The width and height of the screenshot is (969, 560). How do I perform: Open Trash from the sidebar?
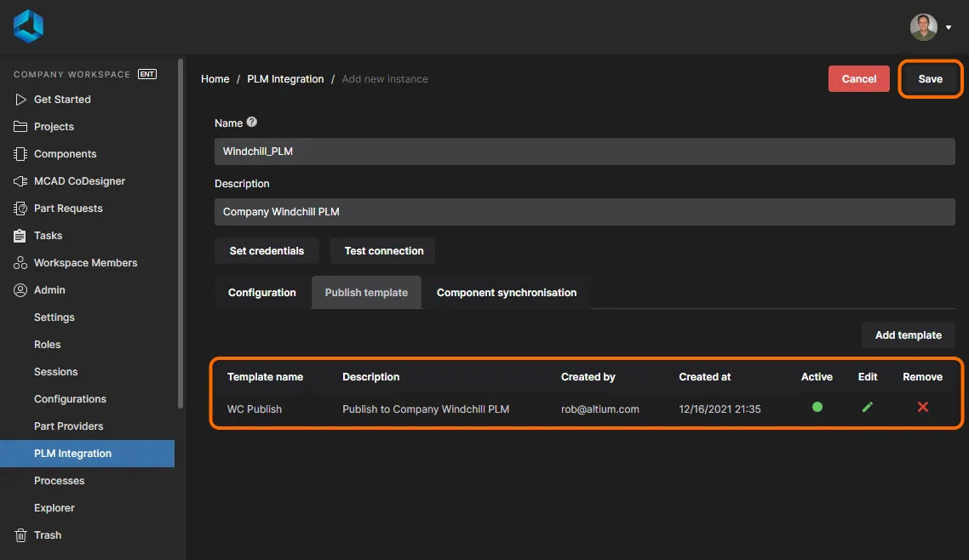click(48, 535)
